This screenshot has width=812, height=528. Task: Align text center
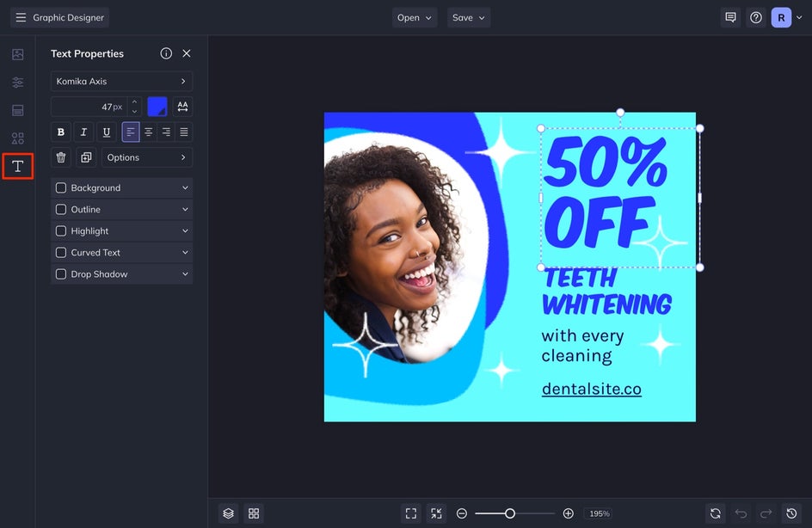click(x=148, y=132)
